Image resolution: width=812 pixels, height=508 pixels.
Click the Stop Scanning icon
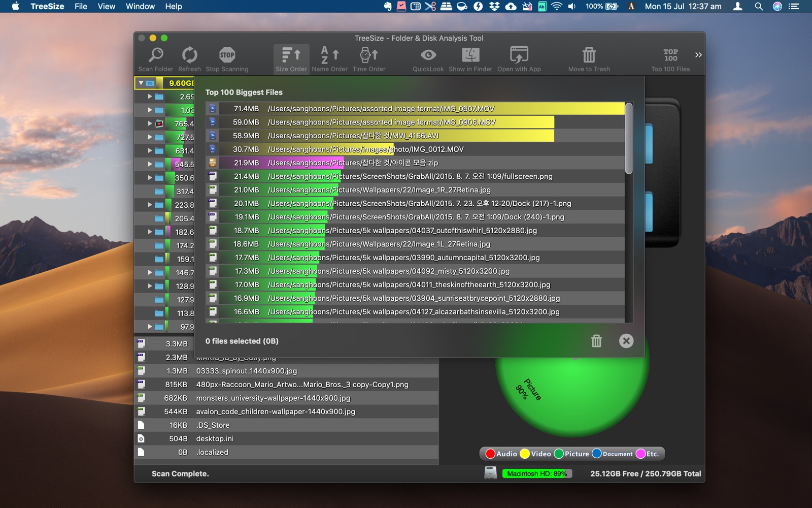pos(227,54)
